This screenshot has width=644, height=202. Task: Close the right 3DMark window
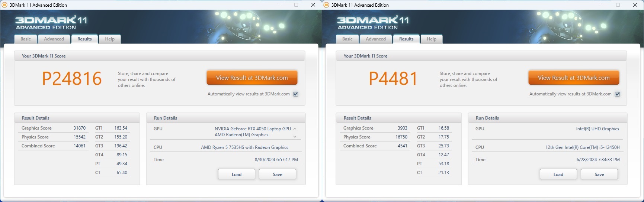(x=635, y=5)
